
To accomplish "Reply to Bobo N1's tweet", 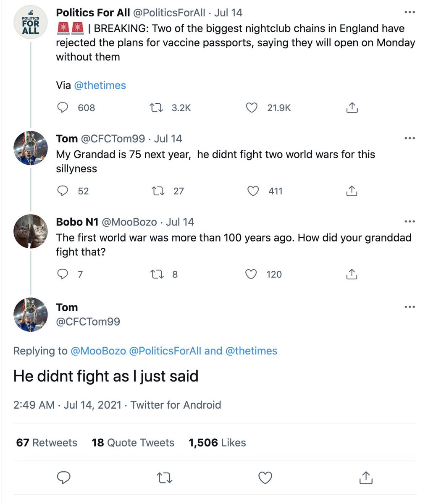I will pyautogui.click(x=63, y=274).
